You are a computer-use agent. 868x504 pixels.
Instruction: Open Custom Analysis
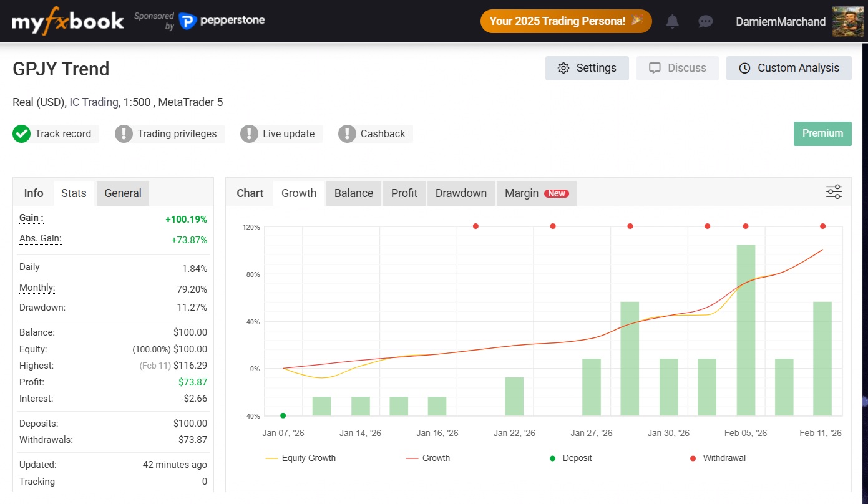[789, 68]
